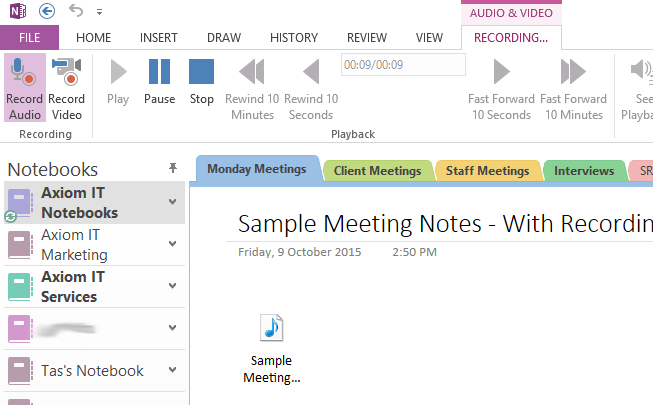Go back using the back arrow
This screenshot has height=405, width=653.
click(x=47, y=11)
